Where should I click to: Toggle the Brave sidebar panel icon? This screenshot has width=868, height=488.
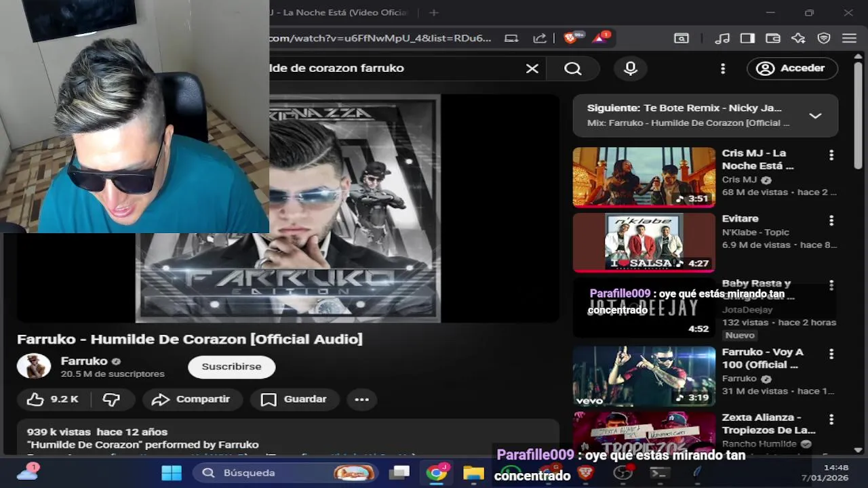(747, 39)
